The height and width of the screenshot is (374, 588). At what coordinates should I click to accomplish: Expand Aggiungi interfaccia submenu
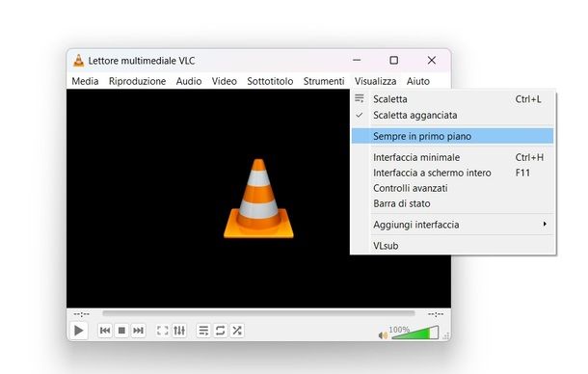coord(453,225)
